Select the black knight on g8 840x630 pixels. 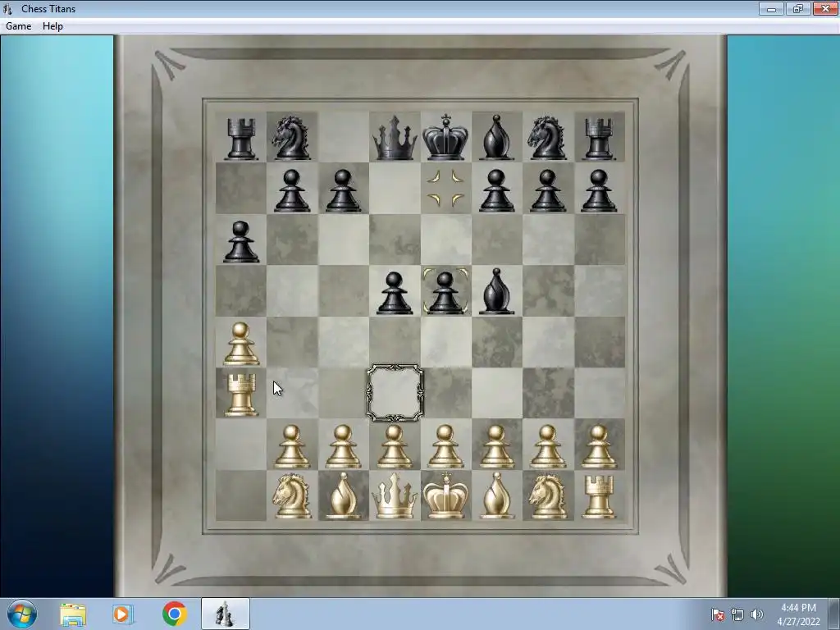pyautogui.click(x=547, y=138)
